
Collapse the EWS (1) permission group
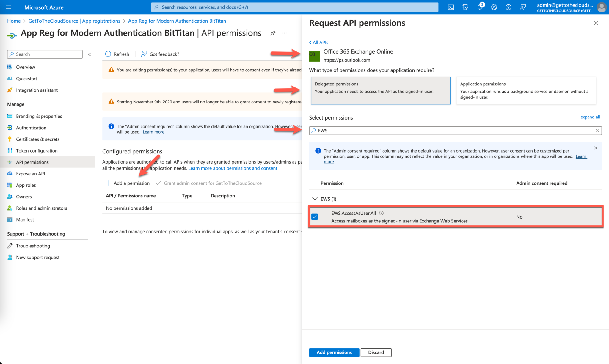point(315,199)
